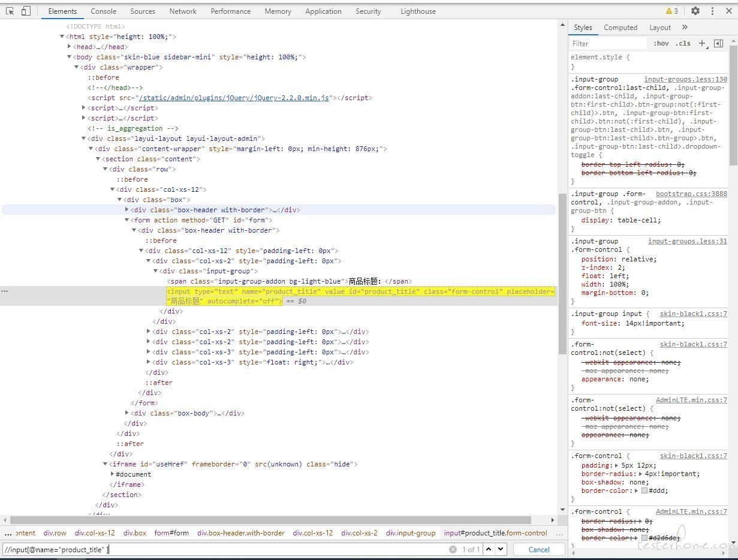The height and width of the screenshot is (560, 738).
Task: Open the Lighthouse tab
Action: coord(418,11)
